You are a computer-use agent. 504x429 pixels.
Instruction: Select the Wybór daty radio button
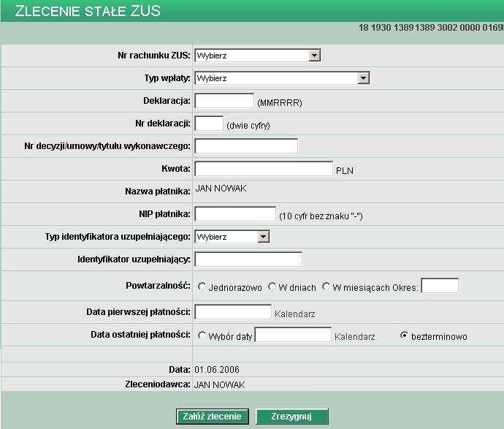202,335
